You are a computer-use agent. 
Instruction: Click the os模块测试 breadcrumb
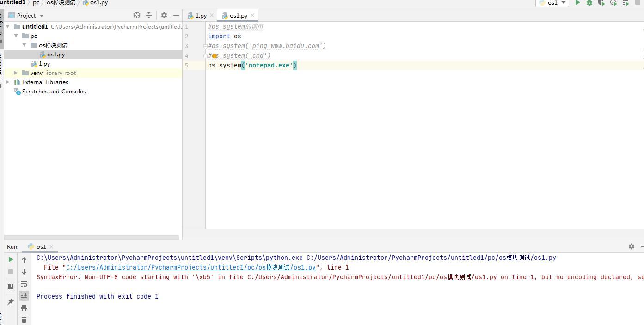tap(61, 2)
